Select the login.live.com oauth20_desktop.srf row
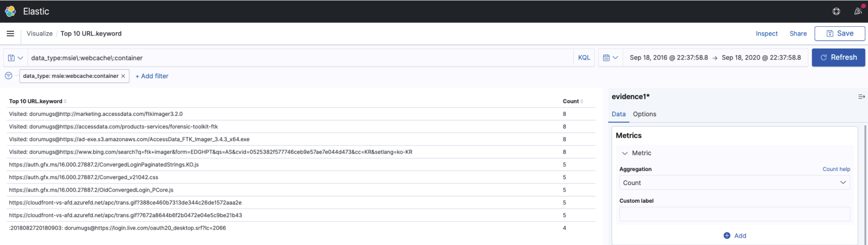 [x=302, y=228]
